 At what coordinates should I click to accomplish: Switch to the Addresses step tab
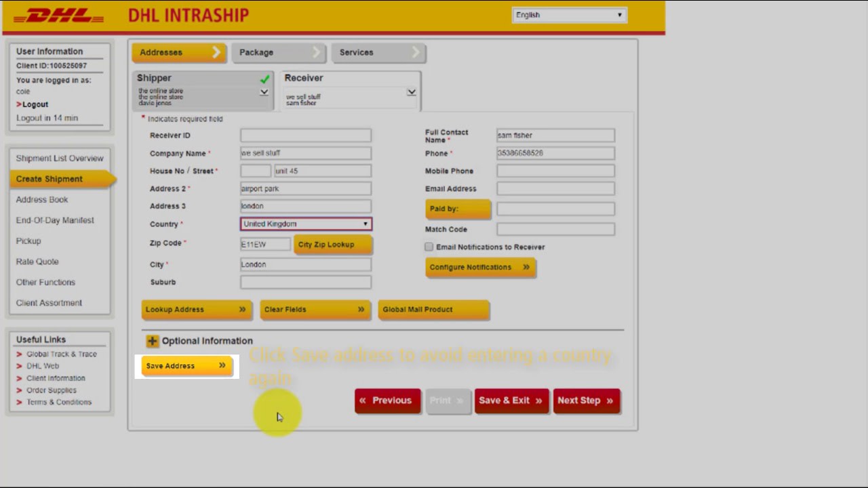pyautogui.click(x=179, y=52)
